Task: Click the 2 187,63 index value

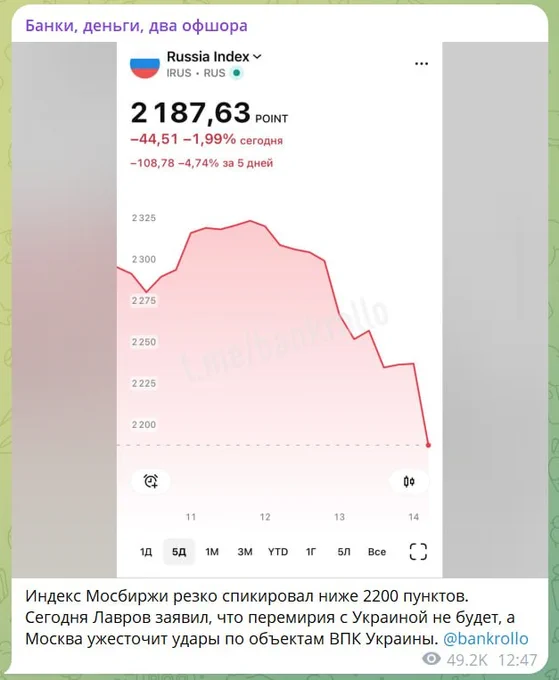Action: click(x=191, y=113)
